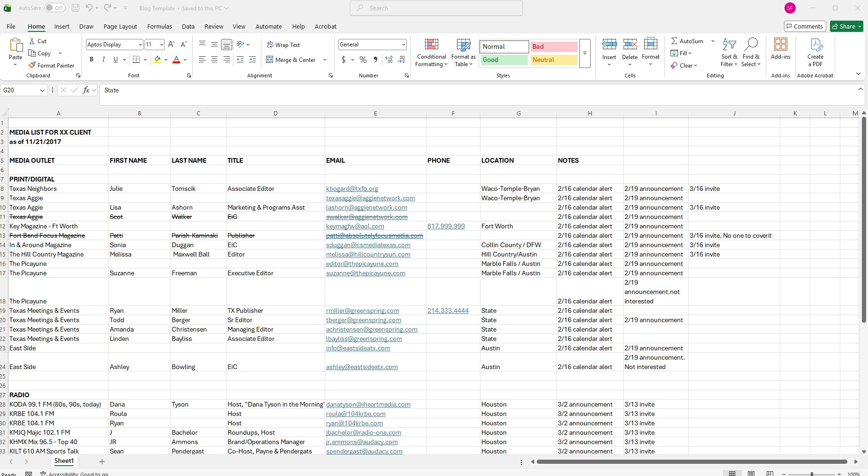Expand the Aptos Display font name dropdown
Viewport: 868px width, 476px height.
(140, 45)
